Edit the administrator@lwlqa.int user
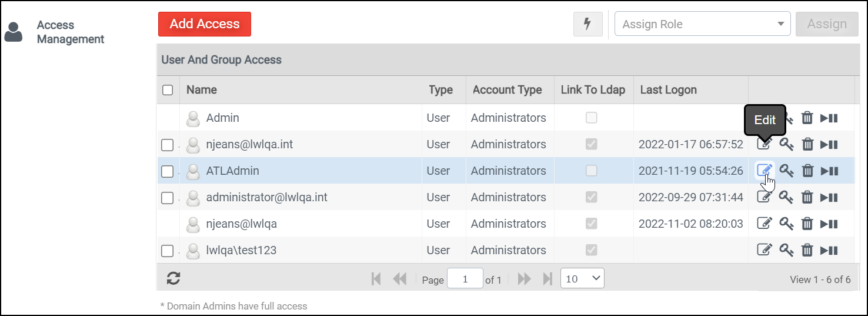Viewport: 868px width, 316px height. pos(764,197)
